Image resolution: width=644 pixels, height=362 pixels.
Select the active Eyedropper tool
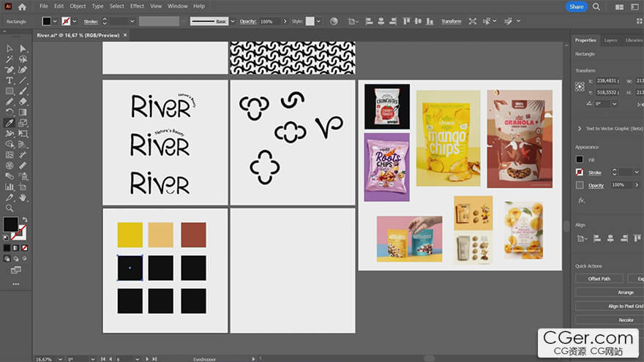point(10,123)
